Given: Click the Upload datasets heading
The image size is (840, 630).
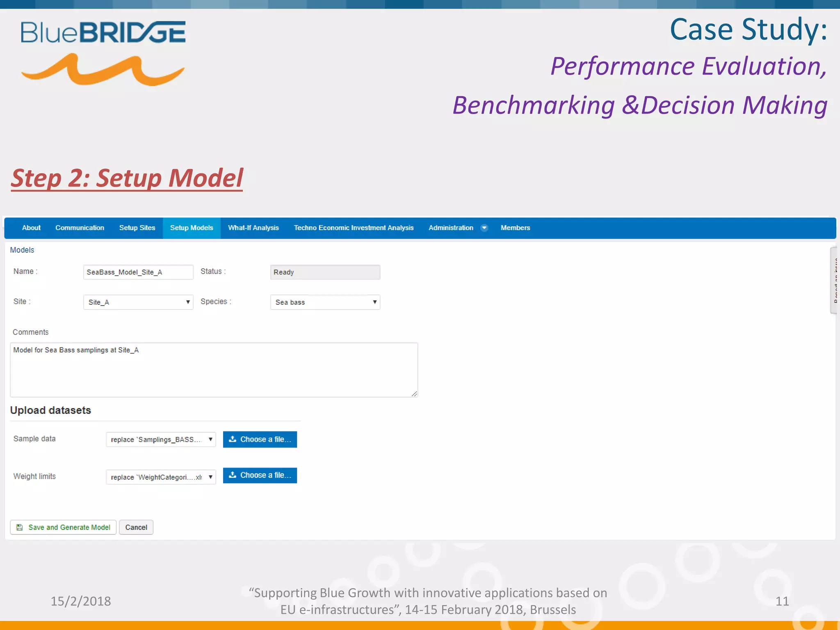Looking at the screenshot, I should tap(50, 410).
